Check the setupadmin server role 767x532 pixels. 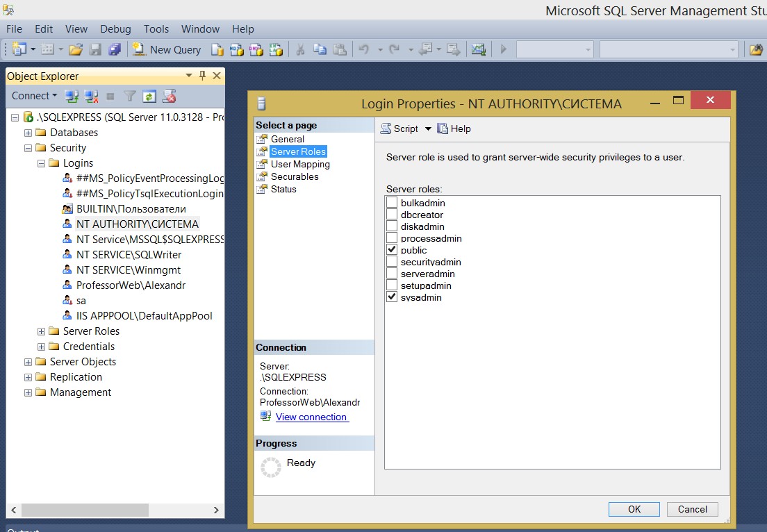click(392, 285)
